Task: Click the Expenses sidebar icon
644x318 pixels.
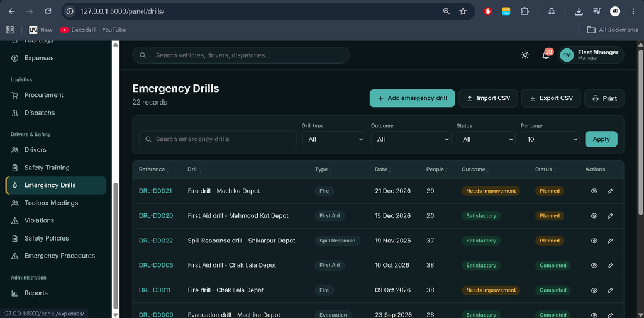Action: point(15,58)
